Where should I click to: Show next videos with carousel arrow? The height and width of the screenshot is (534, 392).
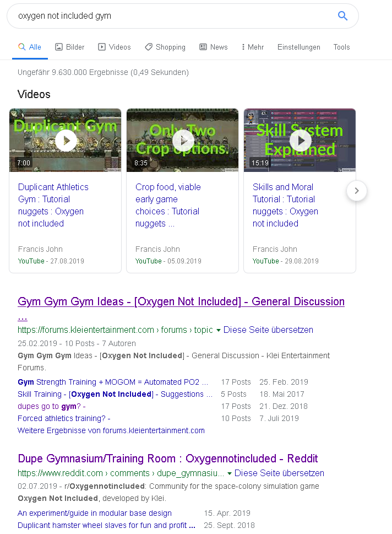tap(357, 191)
